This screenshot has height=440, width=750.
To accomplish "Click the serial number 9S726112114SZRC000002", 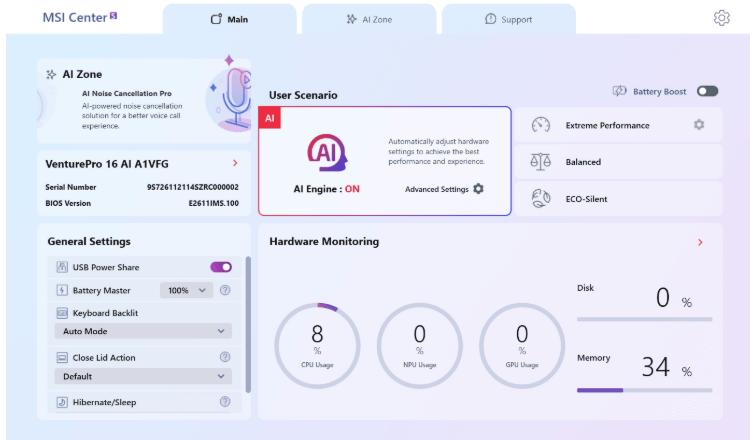I will tap(193, 187).
